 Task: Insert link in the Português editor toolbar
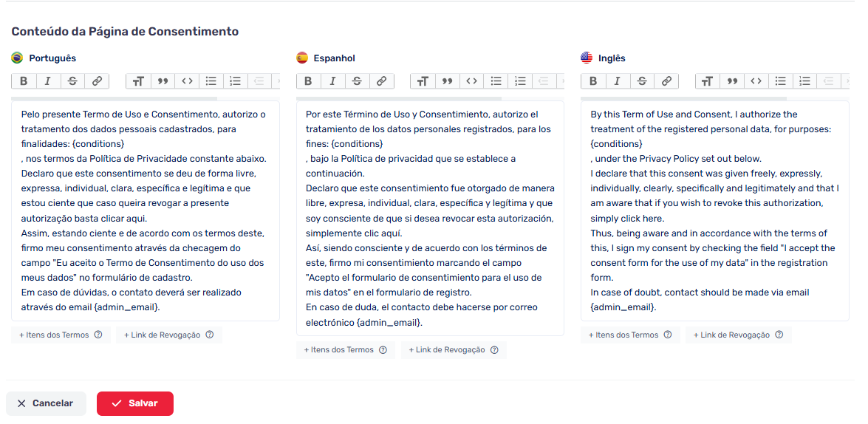[97, 81]
